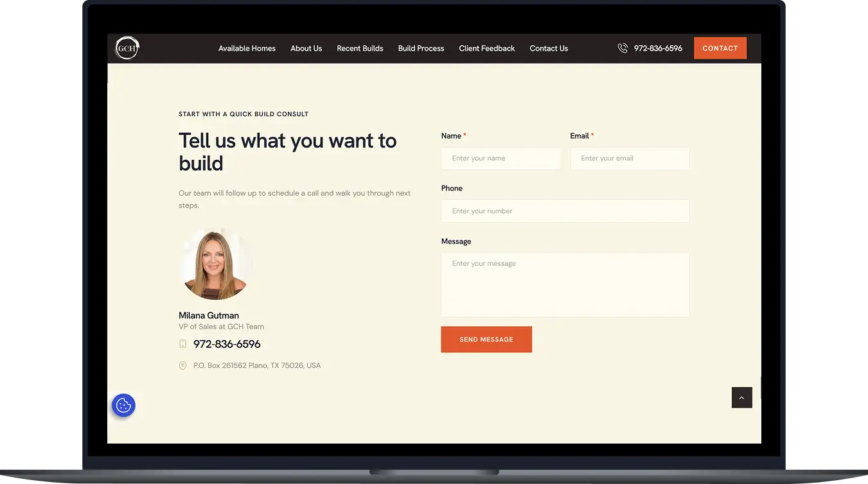
Task: Open cookie preferences icon
Action: (123, 406)
